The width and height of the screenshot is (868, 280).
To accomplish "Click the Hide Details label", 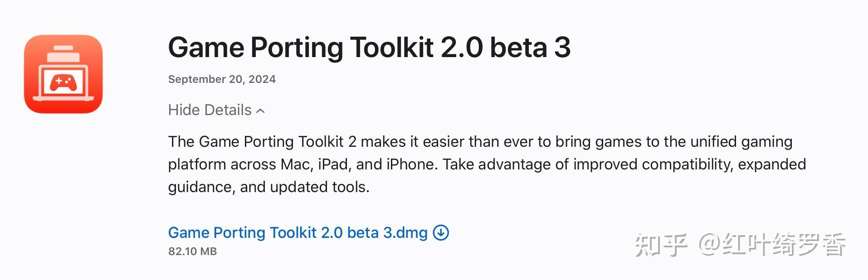I will tap(210, 110).
